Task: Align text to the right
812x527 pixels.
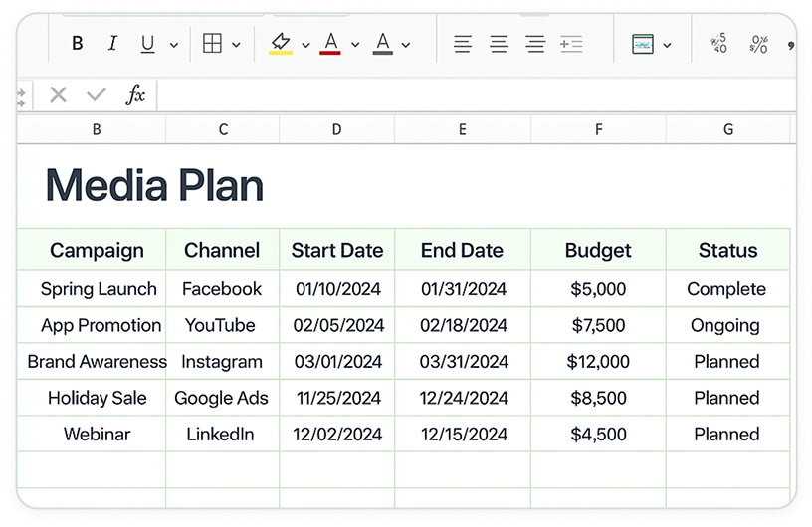Action: 535,44
